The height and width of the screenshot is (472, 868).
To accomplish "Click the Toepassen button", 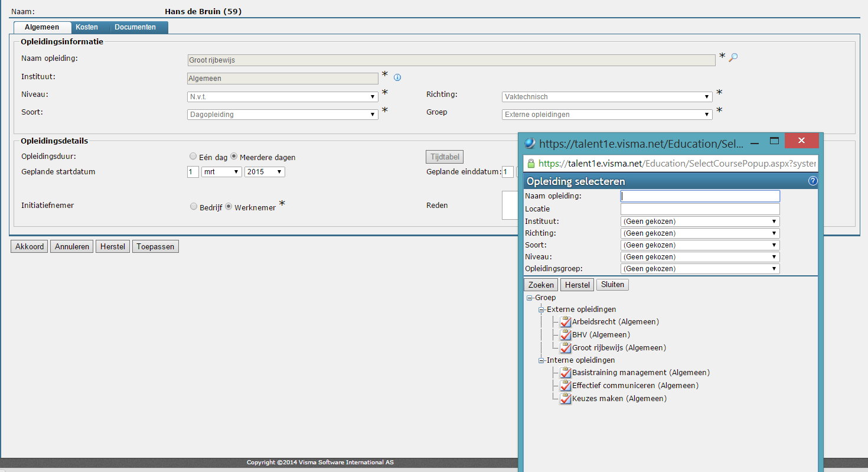I will 155,246.
